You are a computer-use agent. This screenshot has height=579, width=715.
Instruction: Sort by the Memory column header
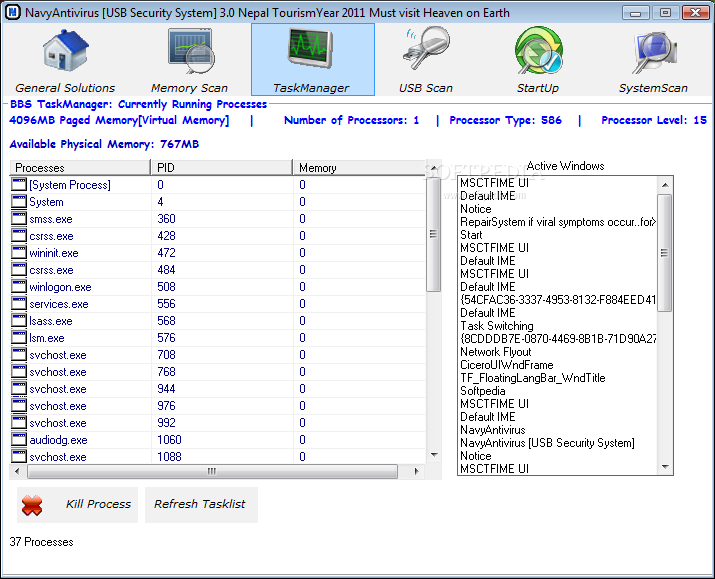click(x=359, y=167)
